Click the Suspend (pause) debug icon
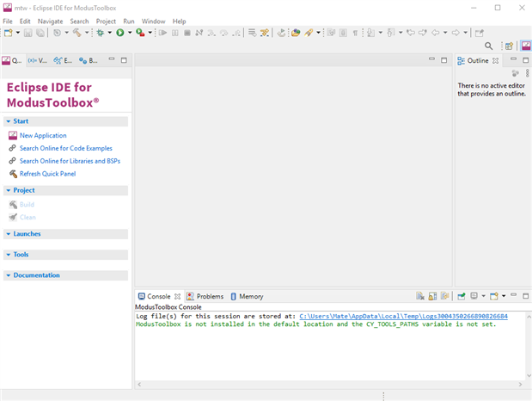532x401 pixels. coord(175,33)
